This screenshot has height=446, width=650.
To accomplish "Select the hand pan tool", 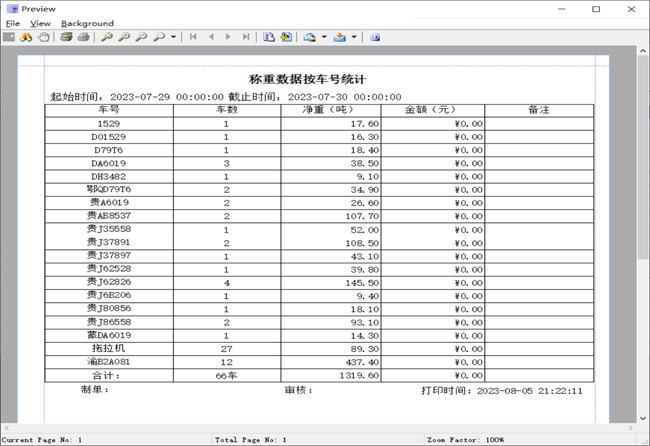I will (x=44, y=37).
